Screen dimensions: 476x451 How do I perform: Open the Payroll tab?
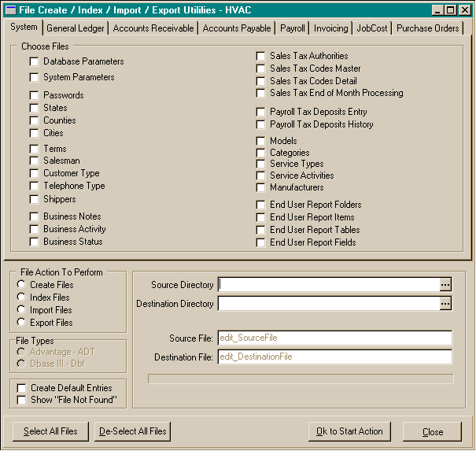[x=292, y=28]
